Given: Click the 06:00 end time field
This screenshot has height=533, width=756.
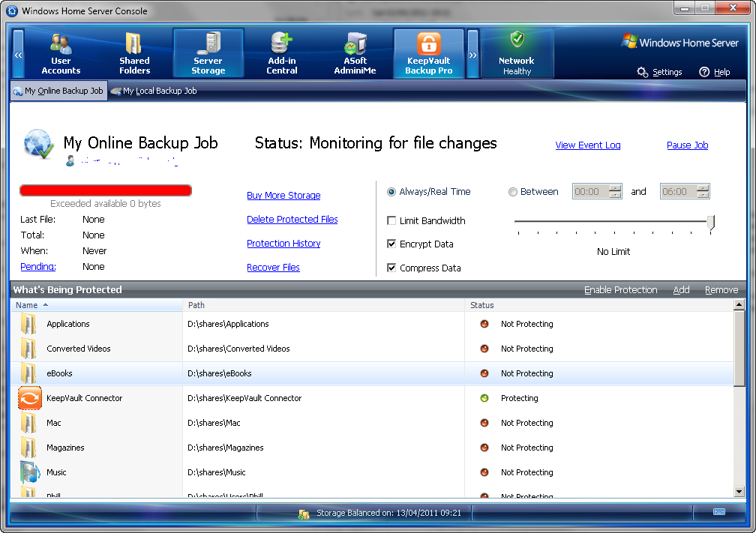Looking at the screenshot, I should (679, 191).
